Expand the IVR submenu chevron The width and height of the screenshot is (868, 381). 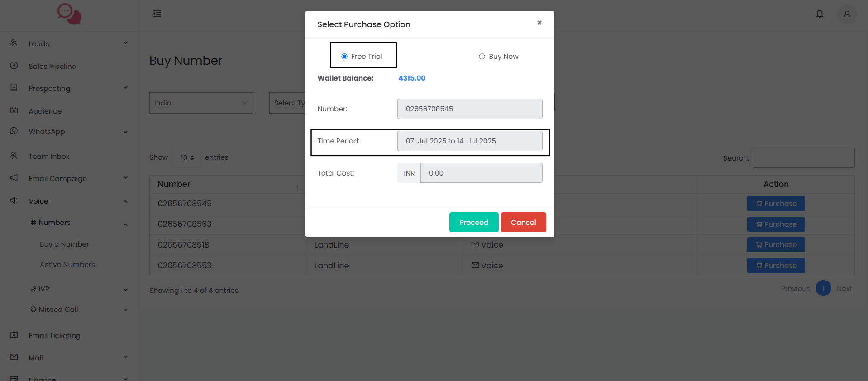(x=125, y=289)
